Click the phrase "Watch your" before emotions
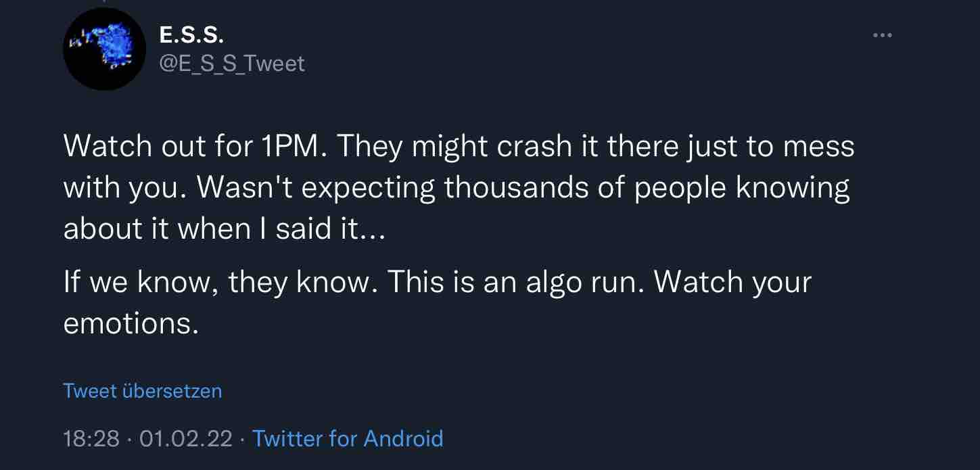This screenshot has width=980, height=470. click(732, 282)
